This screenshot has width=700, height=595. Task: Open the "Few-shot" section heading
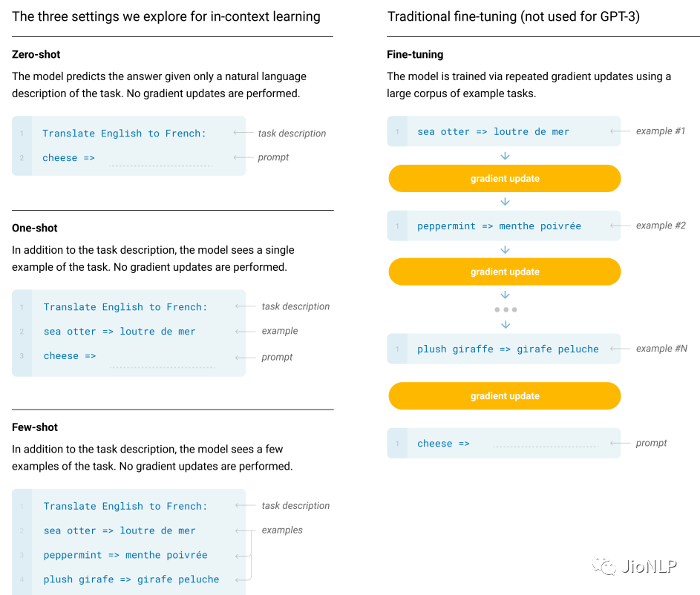point(35,427)
